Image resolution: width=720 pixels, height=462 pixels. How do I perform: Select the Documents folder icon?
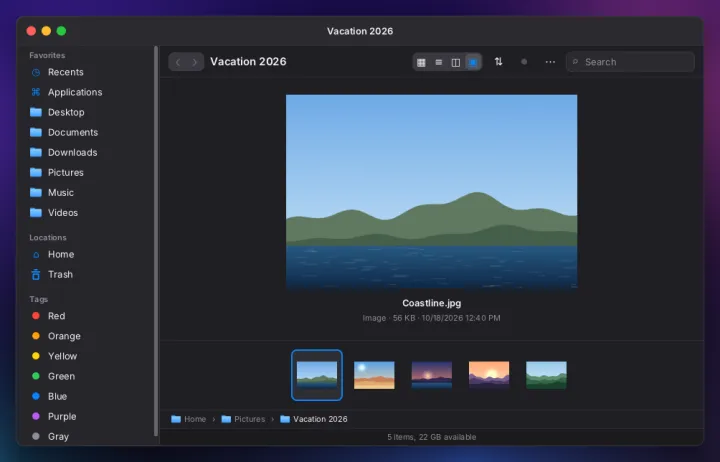coord(36,132)
